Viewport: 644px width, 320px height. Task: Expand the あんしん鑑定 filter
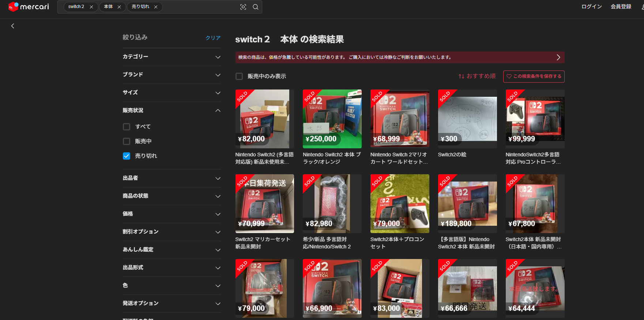(172, 250)
